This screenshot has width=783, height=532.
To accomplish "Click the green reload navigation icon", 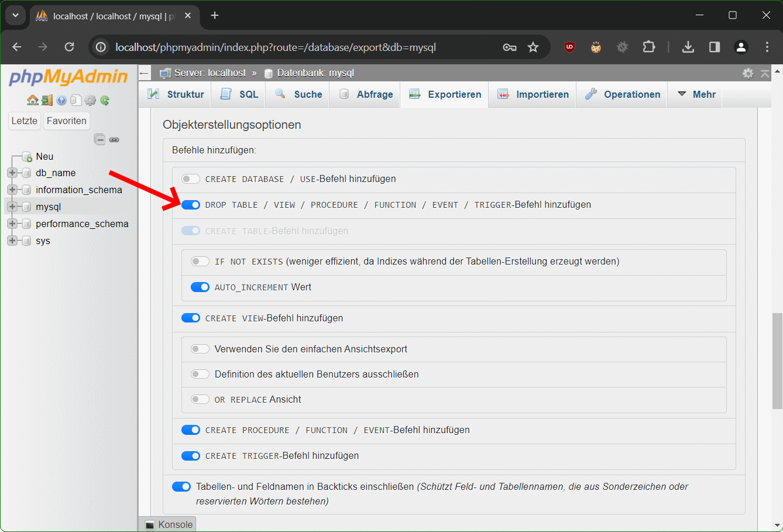I will (x=105, y=101).
